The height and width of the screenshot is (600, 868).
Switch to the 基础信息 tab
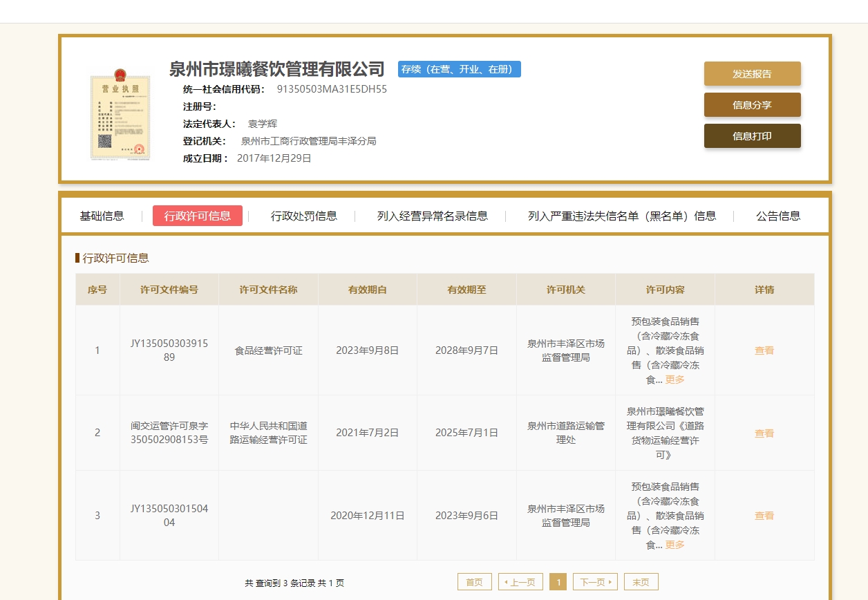[x=102, y=216]
